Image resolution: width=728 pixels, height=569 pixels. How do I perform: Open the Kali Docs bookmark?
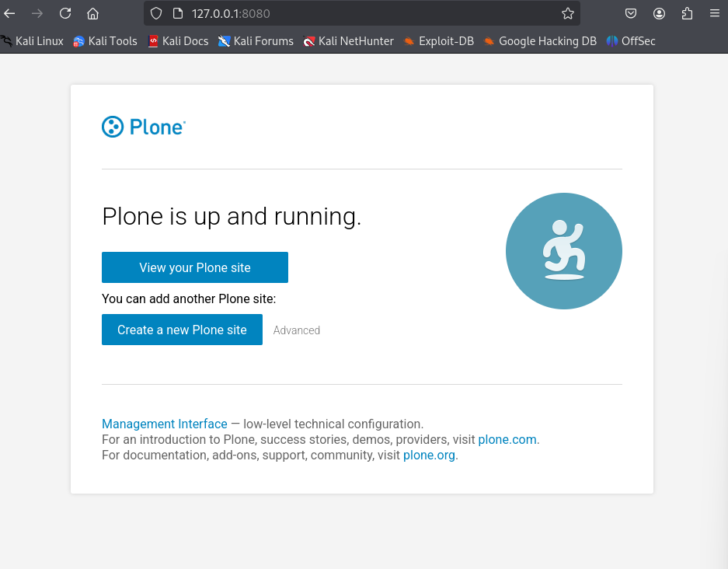pos(178,41)
